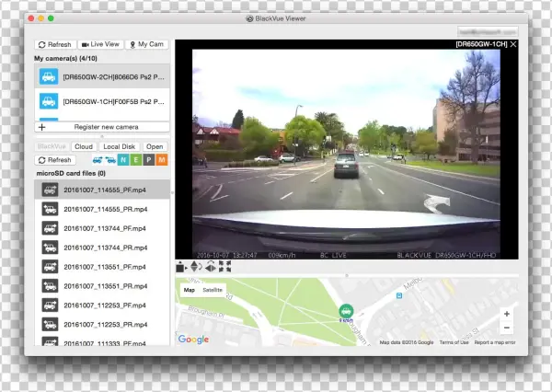This screenshot has height=392, width=552.
Task: Click the live dashcam video frame
Action: [x=346, y=155]
